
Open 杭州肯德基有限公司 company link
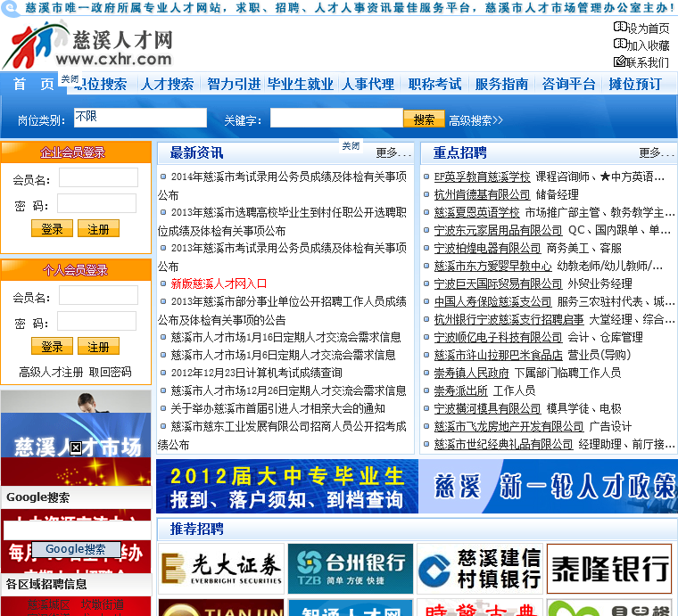click(x=482, y=195)
